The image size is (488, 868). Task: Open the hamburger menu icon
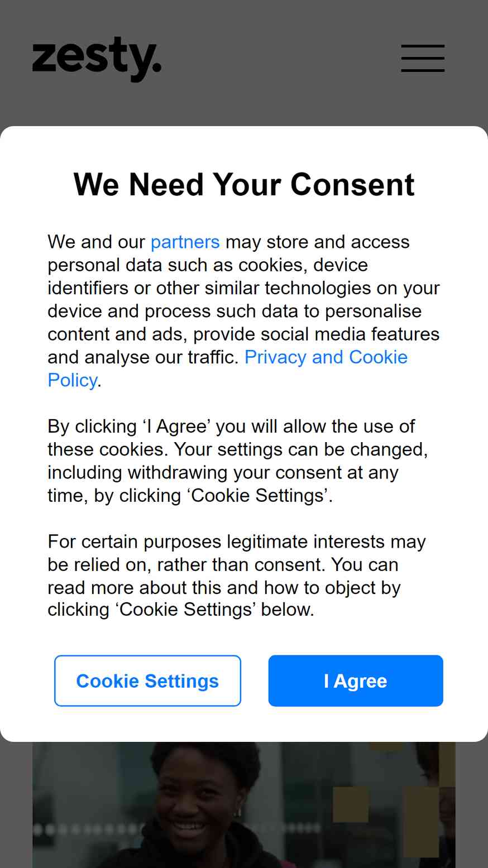point(423,58)
